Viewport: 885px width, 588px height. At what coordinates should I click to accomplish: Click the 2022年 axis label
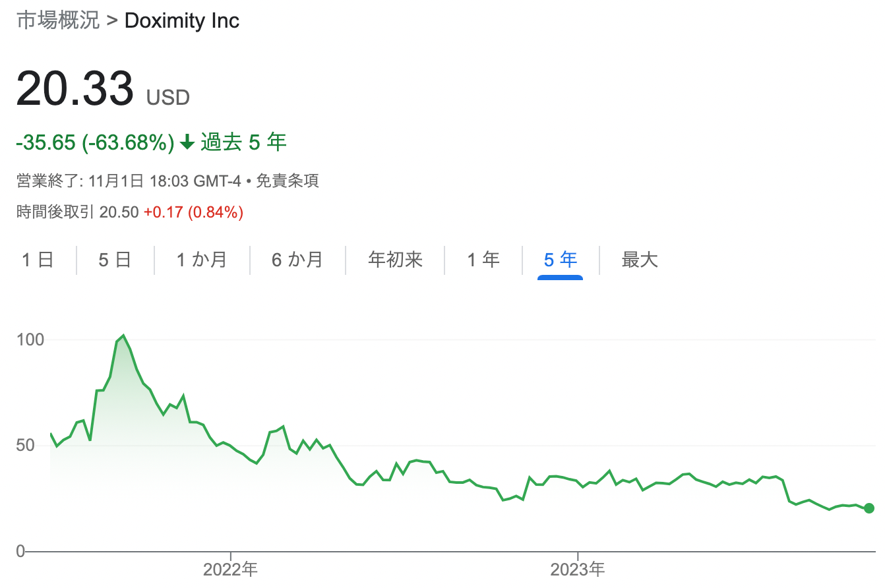click(x=230, y=570)
